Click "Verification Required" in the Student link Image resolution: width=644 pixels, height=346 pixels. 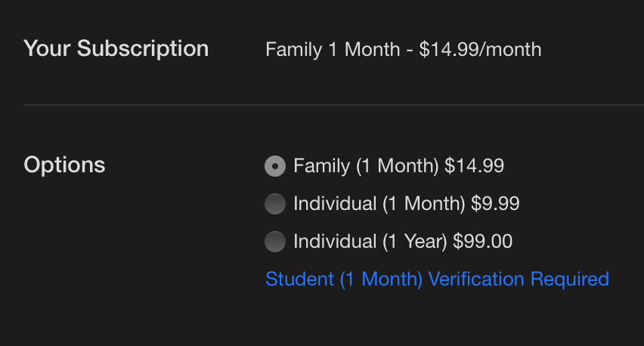pos(519,280)
